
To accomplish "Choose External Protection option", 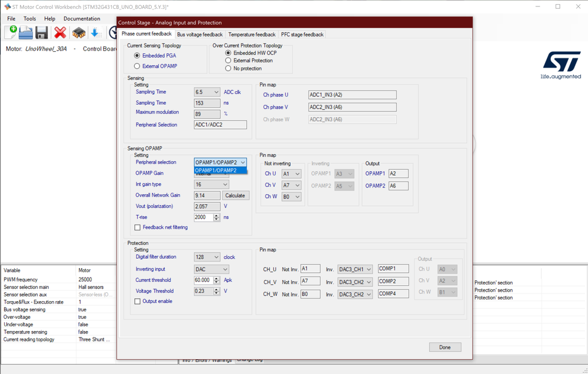I will (x=228, y=61).
